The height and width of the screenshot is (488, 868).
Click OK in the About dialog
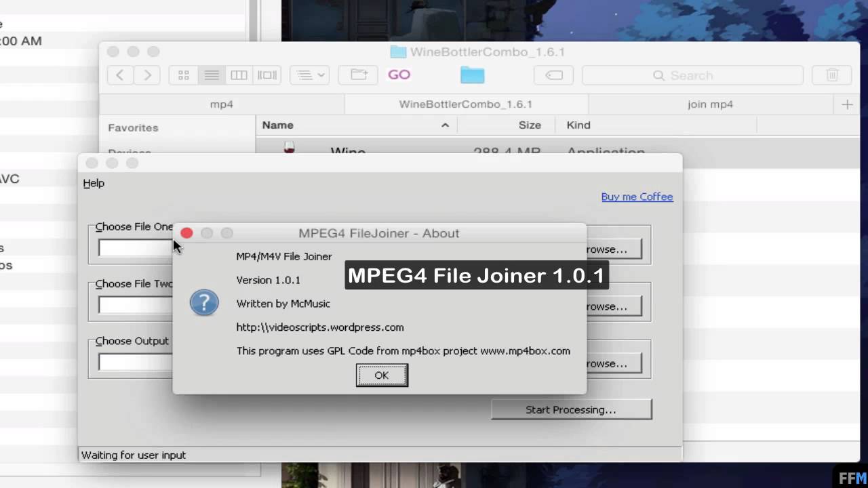[382, 375]
